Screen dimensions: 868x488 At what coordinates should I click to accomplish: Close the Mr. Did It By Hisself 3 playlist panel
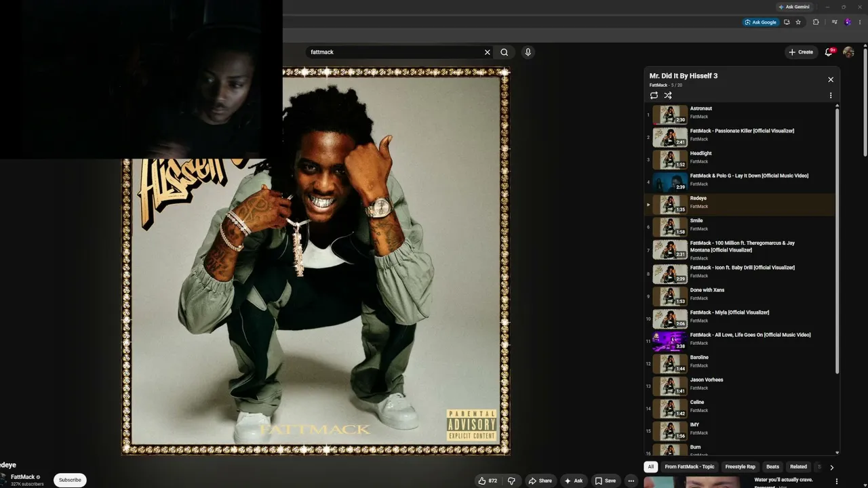[x=831, y=79]
